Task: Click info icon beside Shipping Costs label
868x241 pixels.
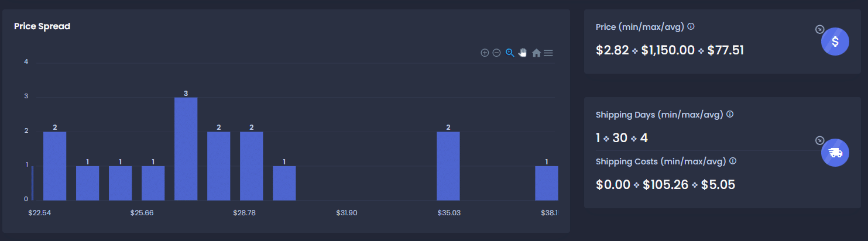Action: [733, 161]
